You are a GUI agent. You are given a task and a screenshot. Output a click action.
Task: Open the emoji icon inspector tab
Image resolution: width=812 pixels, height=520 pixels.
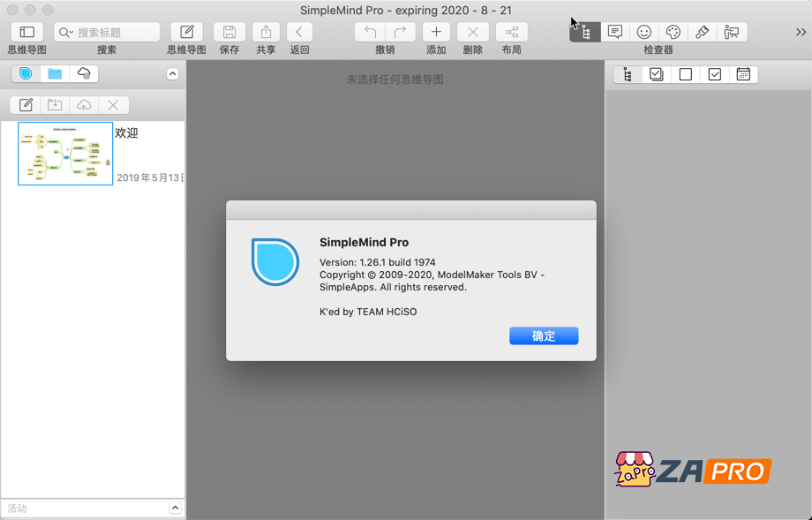(644, 33)
